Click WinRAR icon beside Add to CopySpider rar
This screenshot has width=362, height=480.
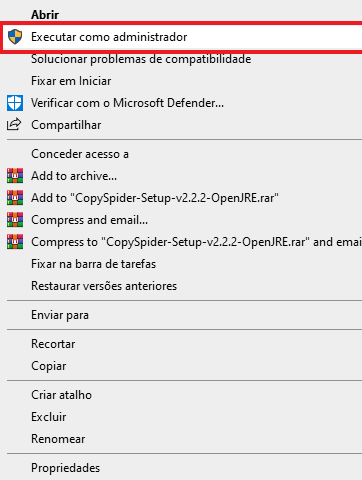click(x=15, y=198)
